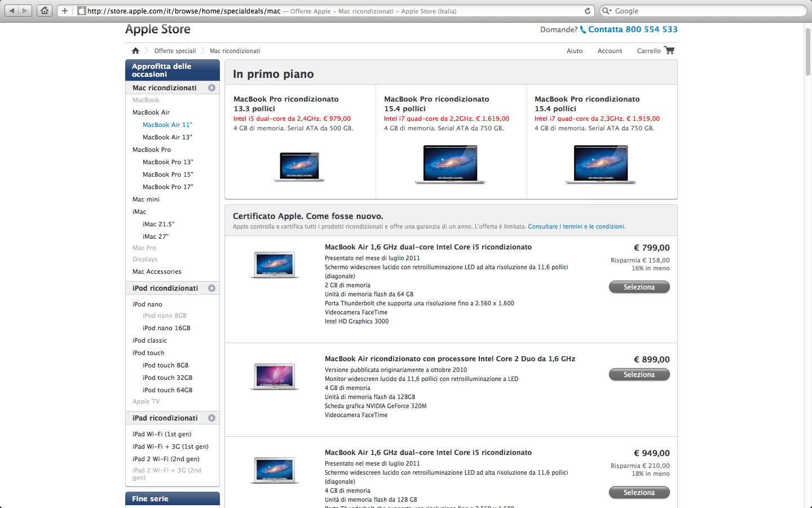Select iPod touch 64GB in sidebar
812x508 pixels.
coord(167,390)
